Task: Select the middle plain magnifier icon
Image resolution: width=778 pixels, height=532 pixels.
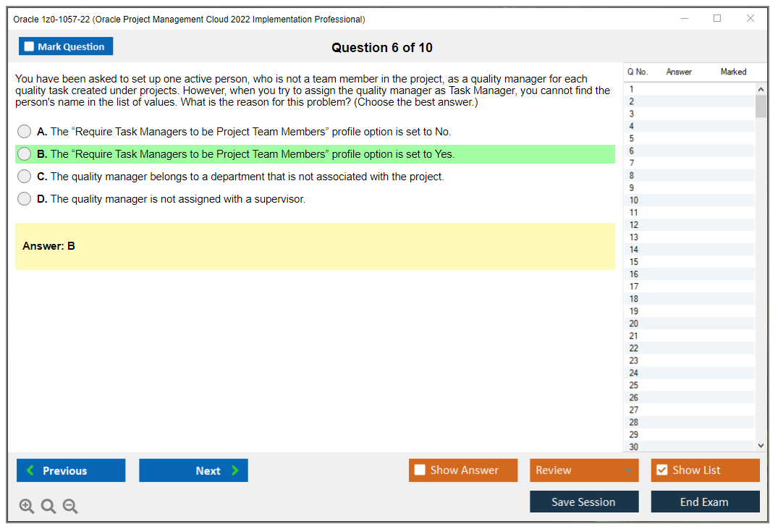Action: [x=48, y=506]
